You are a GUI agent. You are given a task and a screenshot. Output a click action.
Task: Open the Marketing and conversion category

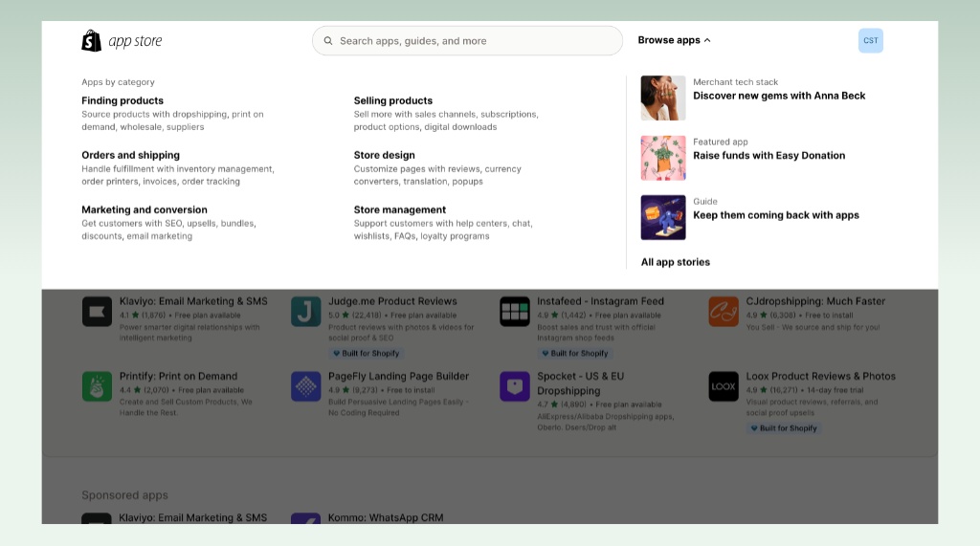[145, 210]
